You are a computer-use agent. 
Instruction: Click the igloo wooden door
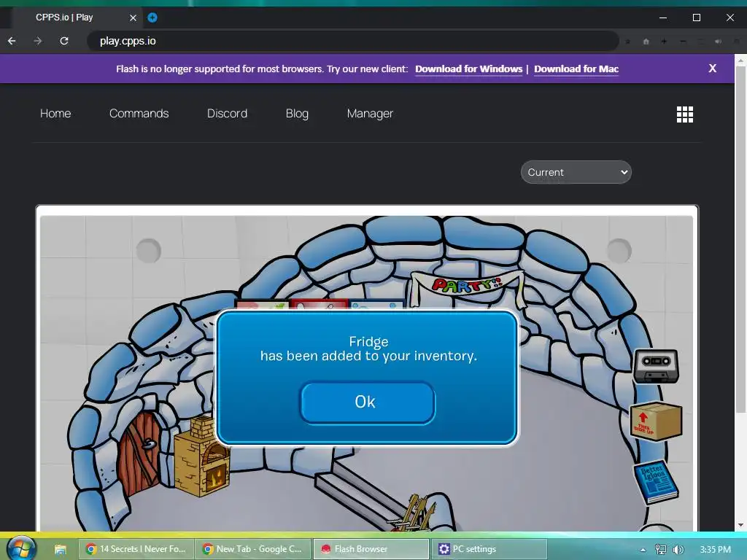pyautogui.click(x=139, y=453)
